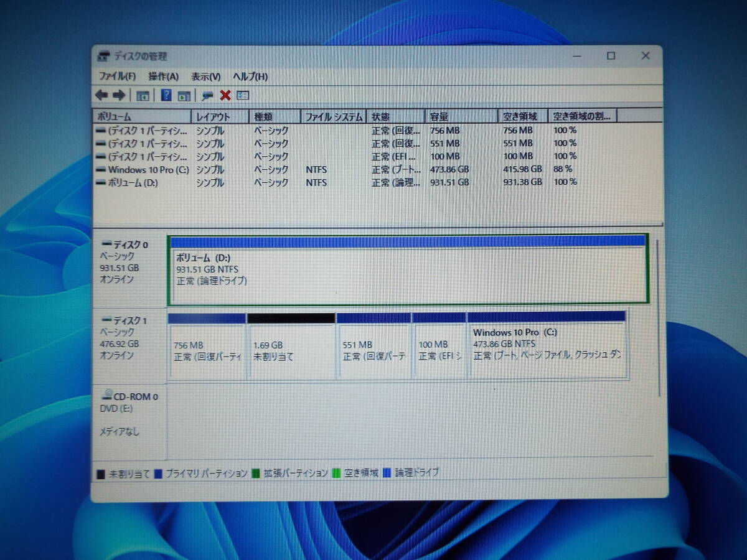Click the Disk Management title bar icon
This screenshot has height=560, width=747.
point(104,56)
